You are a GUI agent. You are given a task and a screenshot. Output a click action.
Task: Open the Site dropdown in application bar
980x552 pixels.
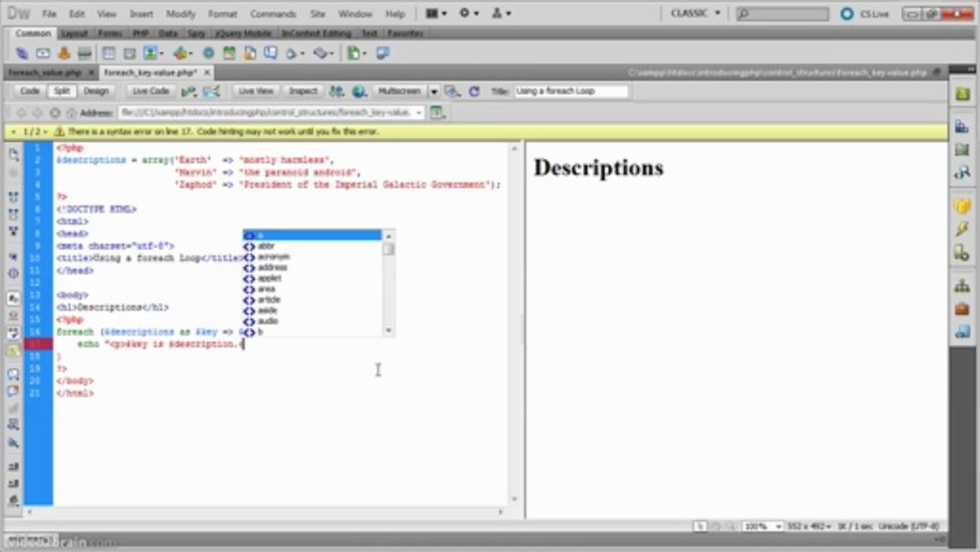[x=501, y=14]
